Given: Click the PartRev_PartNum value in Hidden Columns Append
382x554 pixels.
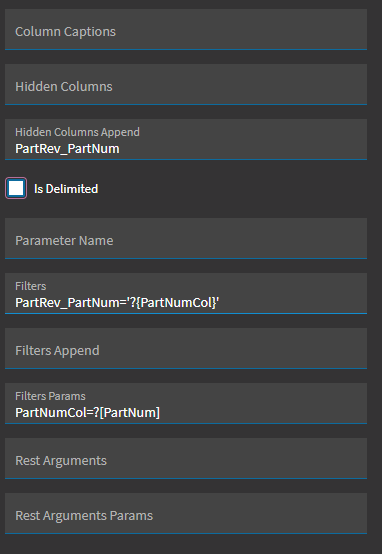Looking at the screenshot, I should [67, 148].
